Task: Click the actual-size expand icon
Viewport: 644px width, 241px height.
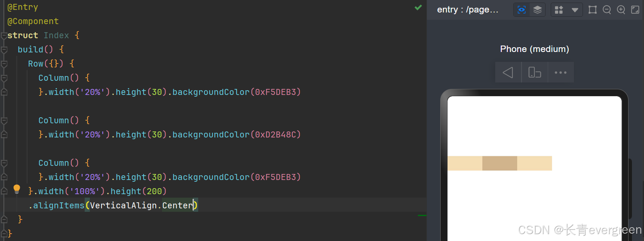Action: click(x=635, y=9)
